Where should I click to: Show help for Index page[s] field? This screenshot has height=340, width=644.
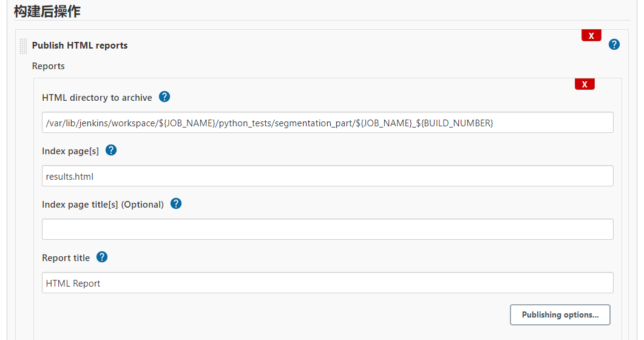[x=110, y=150]
